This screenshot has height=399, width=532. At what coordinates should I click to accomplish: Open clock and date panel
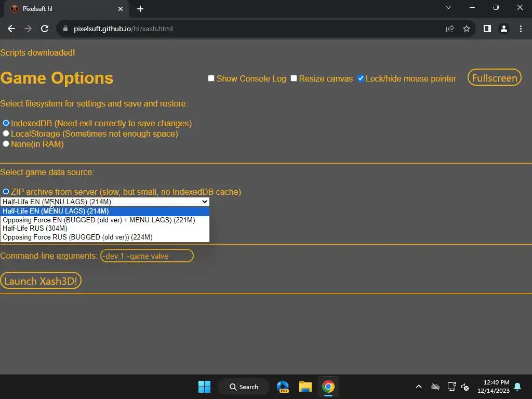[x=494, y=387]
